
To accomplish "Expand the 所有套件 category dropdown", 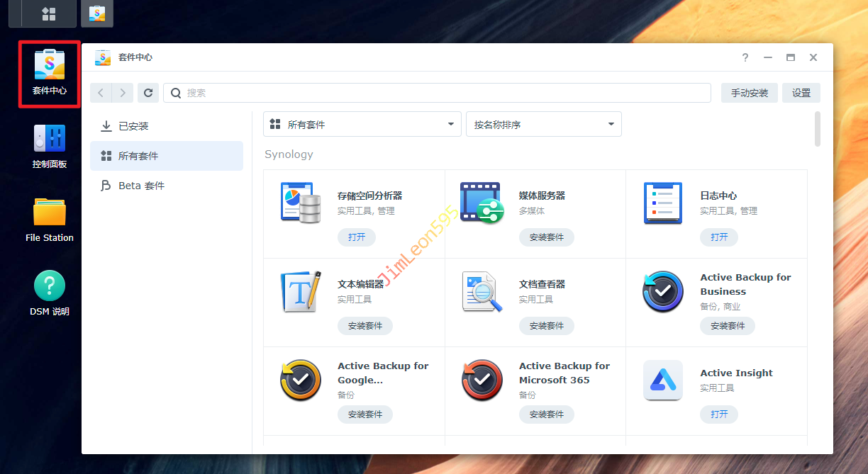I will point(362,124).
